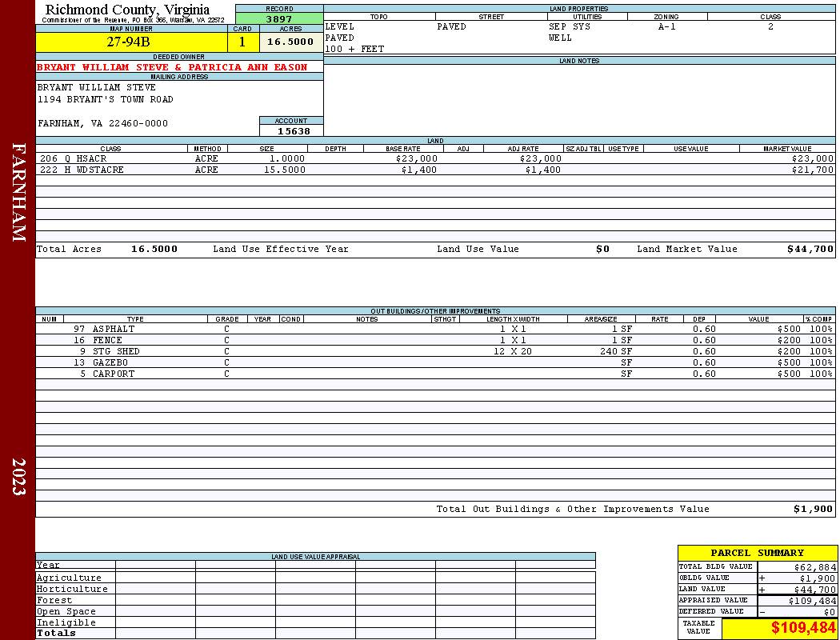Select the FENCE improvement row
Image resolution: width=840 pixels, height=640 pixels.
pyautogui.click(x=435, y=340)
